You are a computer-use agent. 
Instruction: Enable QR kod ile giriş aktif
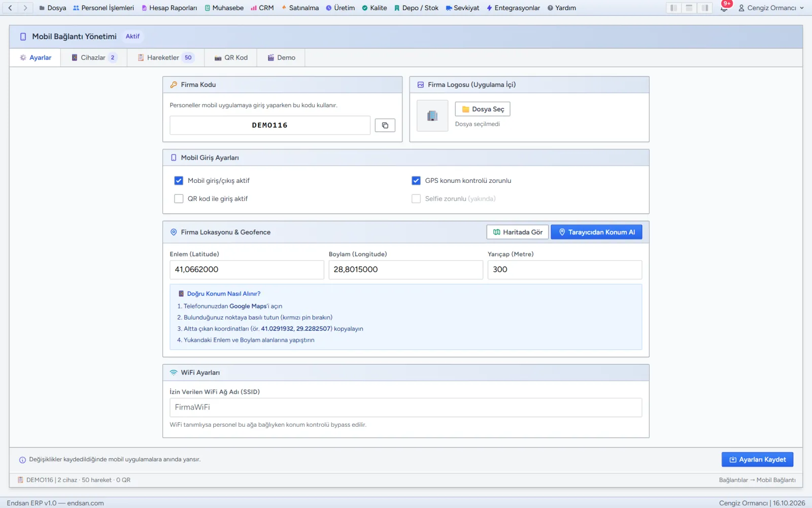179,199
